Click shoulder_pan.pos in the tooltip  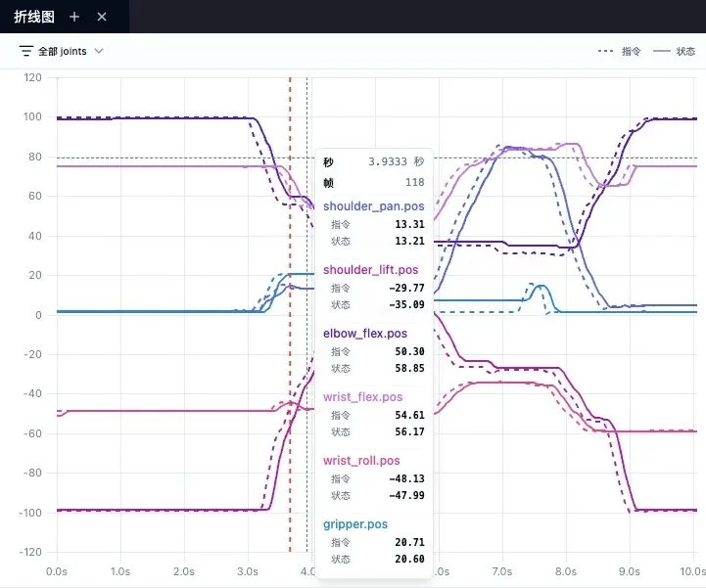click(x=373, y=206)
